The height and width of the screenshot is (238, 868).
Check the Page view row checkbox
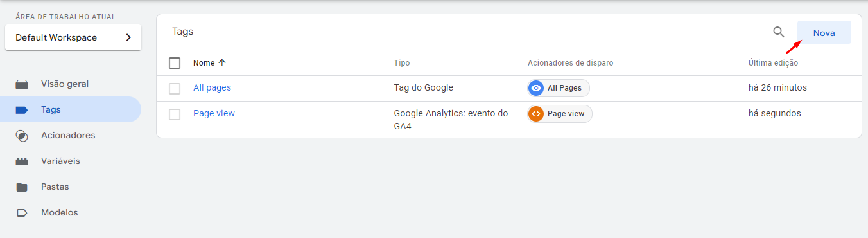click(x=175, y=114)
